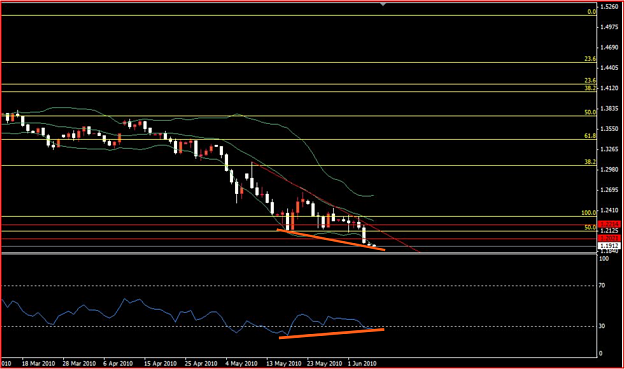
Task: Click the RSI 0 scale label
Action: (601, 354)
